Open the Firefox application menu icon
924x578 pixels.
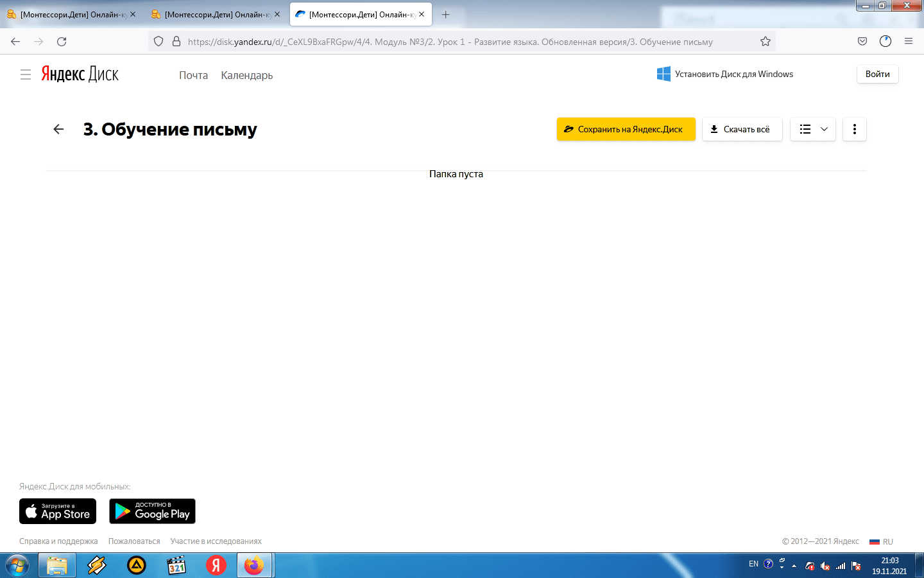pos(908,42)
